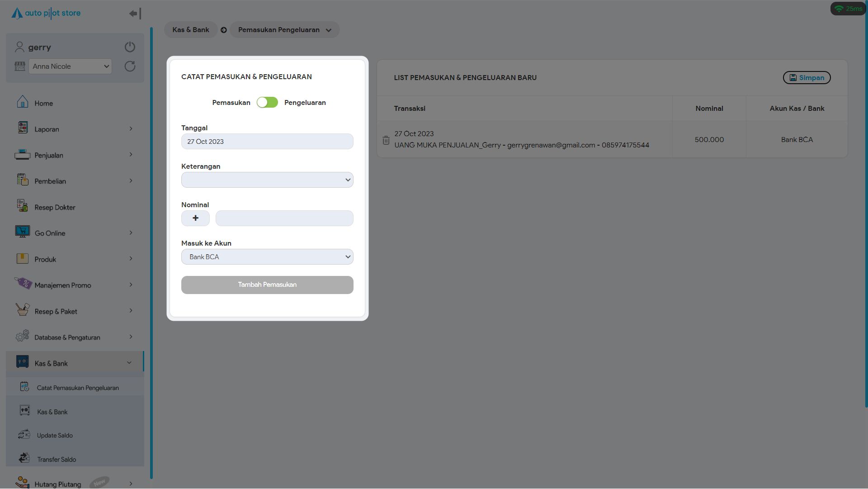The height and width of the screenshot is (489, 868).
Task: Delete the UANG MUKA PENJUALAN transaction
Action: tap(386, 140)
